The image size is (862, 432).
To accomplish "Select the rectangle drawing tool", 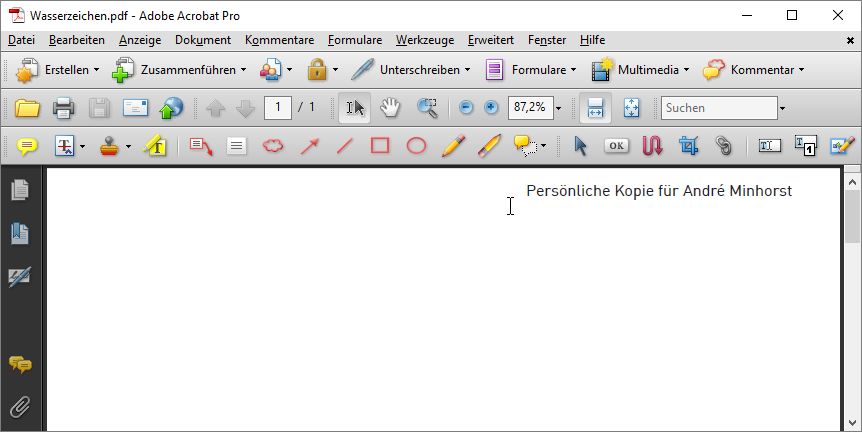I will [380, 146].
